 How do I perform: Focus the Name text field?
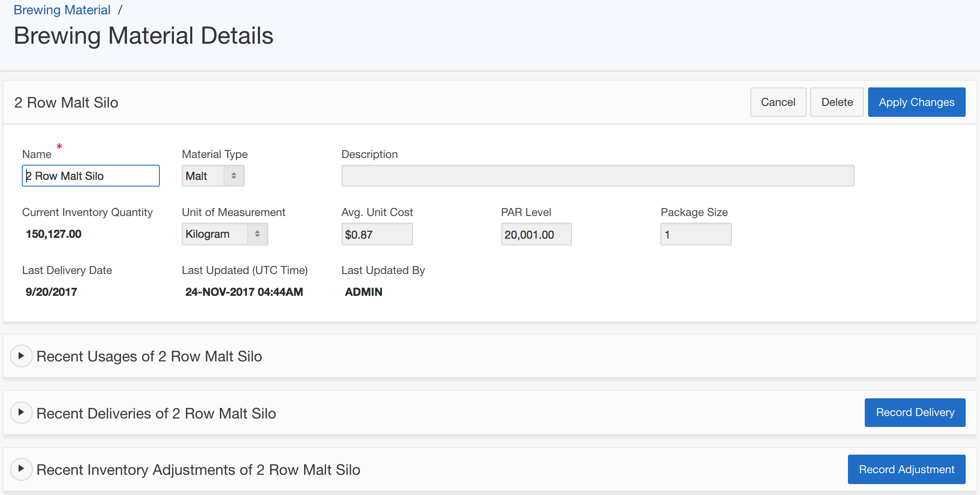point(90,176)
